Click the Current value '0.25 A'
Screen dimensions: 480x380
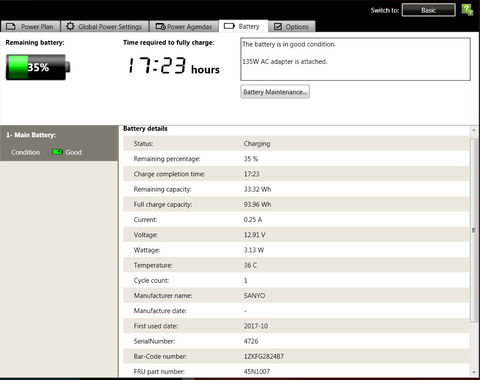pos(253,220)
